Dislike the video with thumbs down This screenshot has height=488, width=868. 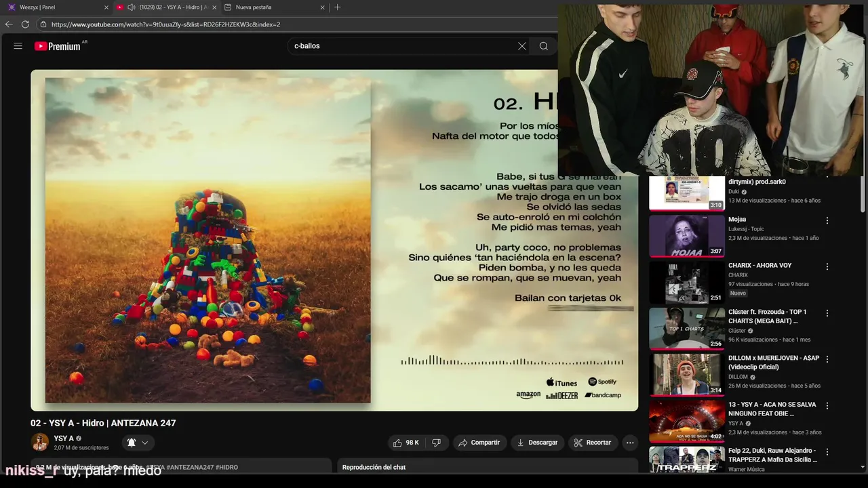[x=437, y=443]
